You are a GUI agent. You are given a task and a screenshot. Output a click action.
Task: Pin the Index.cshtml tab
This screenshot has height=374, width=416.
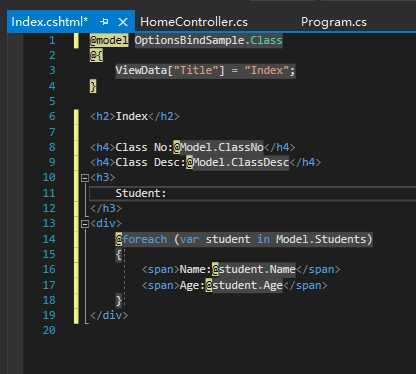click(104, 22)
